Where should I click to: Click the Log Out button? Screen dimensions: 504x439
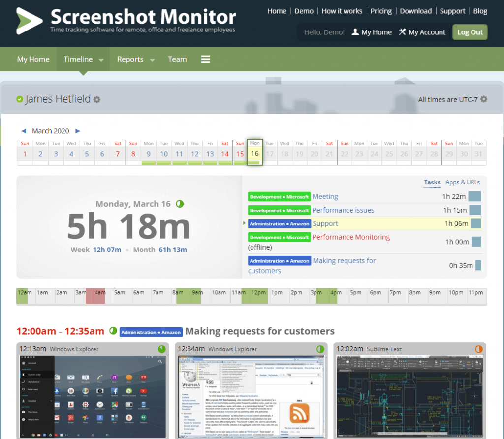469,31
